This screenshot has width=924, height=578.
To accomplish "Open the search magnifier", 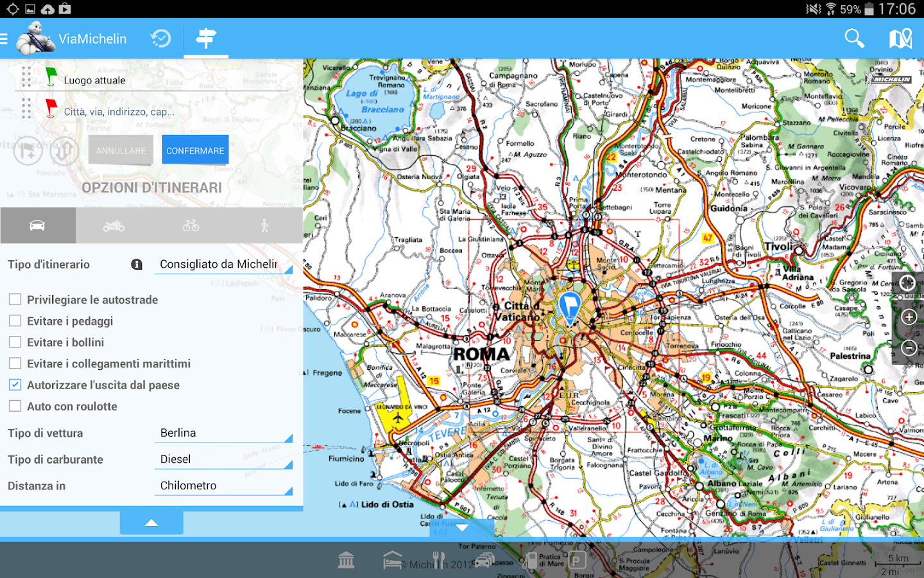I will click(854, 39).
